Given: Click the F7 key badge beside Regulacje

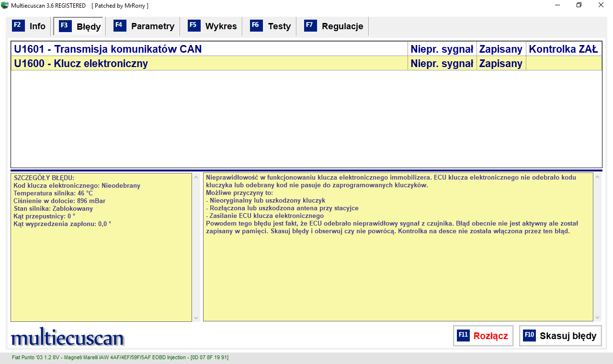Looking at the screenshot, I should pyautogui.click(x=310, y=26).
